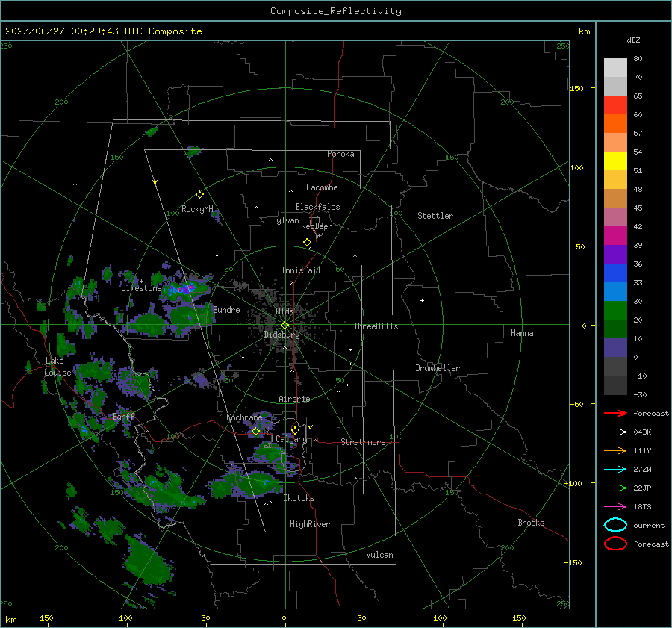672x628 pixels.
Task: Click the ThreeHills label
Action: [376, 326]
